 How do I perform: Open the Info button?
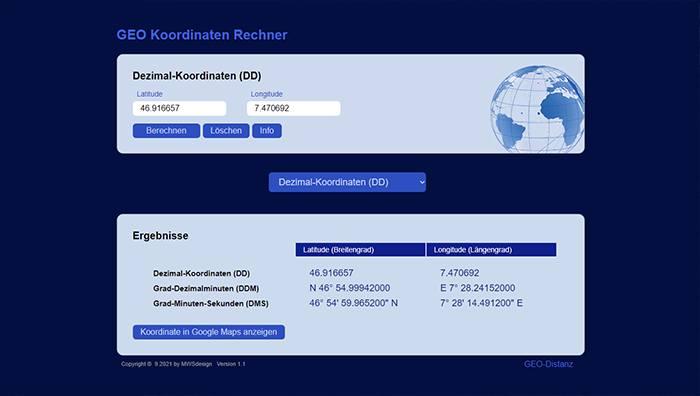tap(267, 131)
